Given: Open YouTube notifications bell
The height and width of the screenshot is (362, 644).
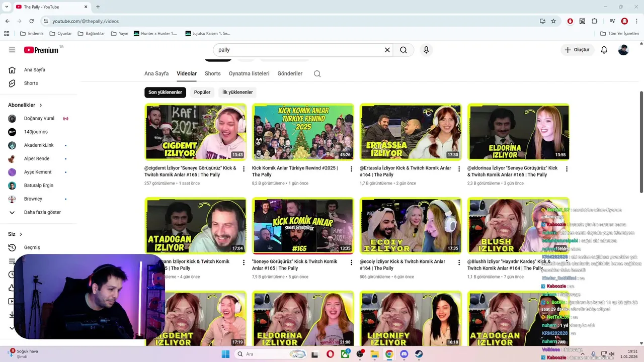Looking at the screenshot, I should [x=604, y=50].
